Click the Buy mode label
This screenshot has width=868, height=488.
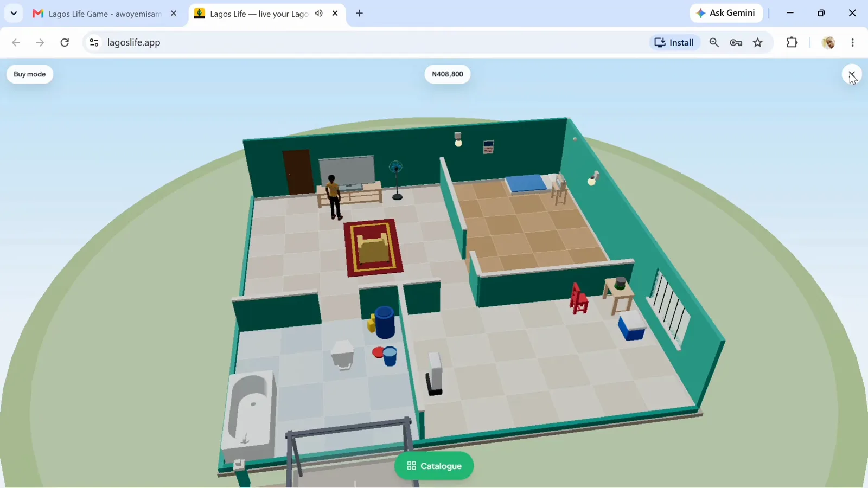30,74
